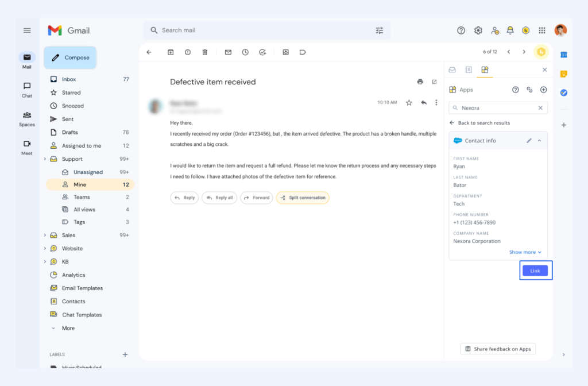The width and height of the screenshot is (588, 386).
Task: Click the Compose button
Action: coord(70,57)
